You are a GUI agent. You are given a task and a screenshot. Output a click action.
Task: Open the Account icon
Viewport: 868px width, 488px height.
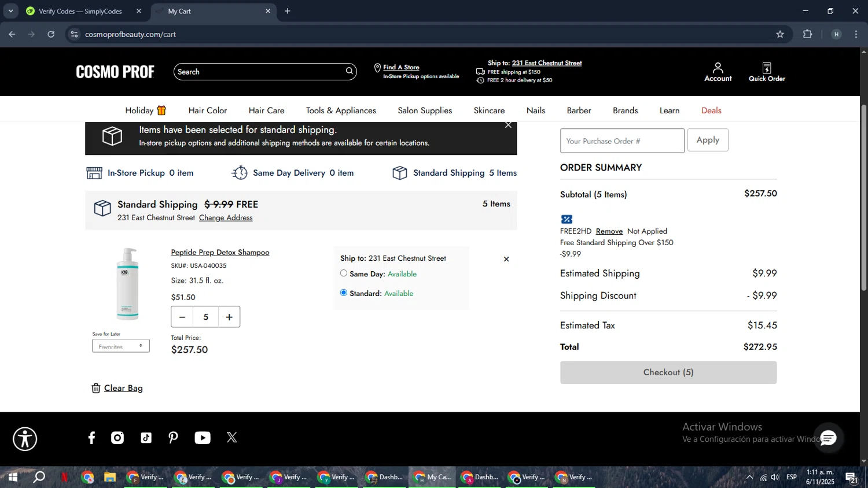[x=718, y=72]
